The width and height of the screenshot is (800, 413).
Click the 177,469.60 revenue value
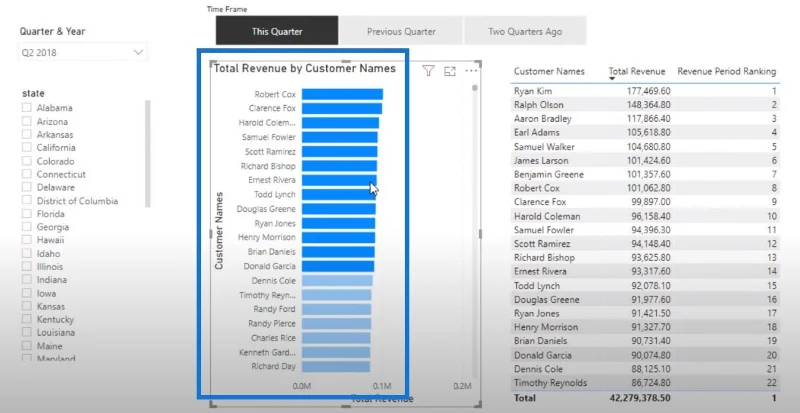646,91
